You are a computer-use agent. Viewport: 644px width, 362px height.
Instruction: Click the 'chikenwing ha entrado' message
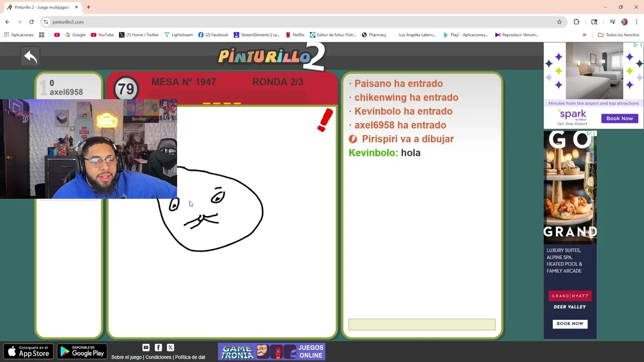tap(406, 98)
